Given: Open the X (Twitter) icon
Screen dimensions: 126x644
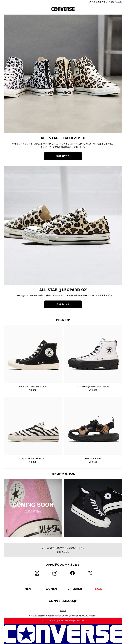Looking at the screenshot, I should pyautogui.click(x=90, y=573).
